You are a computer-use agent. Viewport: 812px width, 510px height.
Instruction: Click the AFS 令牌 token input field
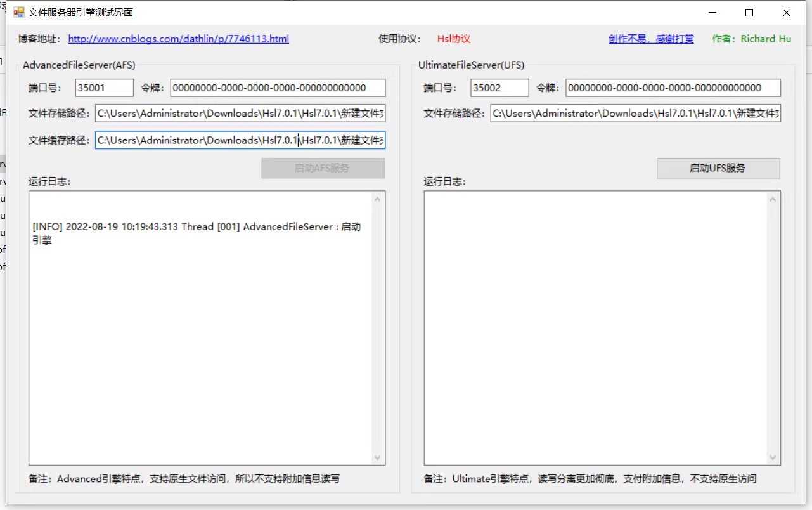pyautogui.click(x=277, y=88)
